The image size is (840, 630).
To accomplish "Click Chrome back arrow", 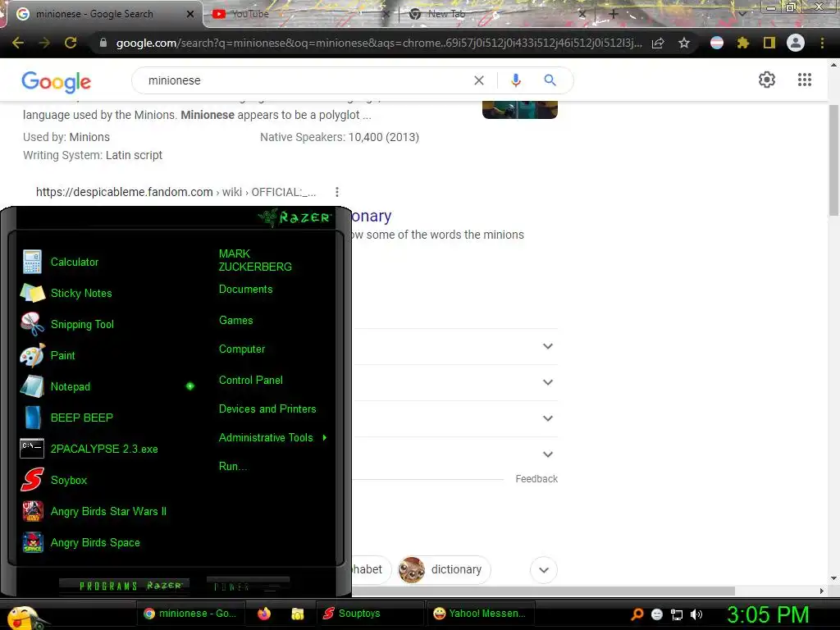I will (x=18, y=43).
